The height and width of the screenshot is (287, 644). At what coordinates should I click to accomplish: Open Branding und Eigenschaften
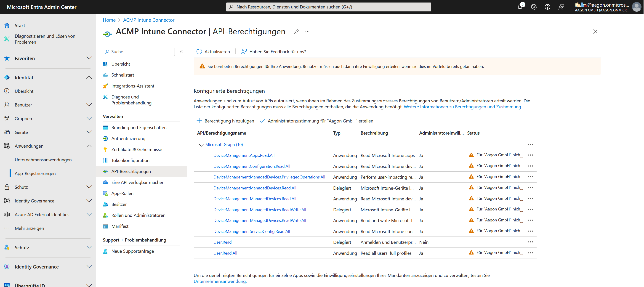(139, 127)
